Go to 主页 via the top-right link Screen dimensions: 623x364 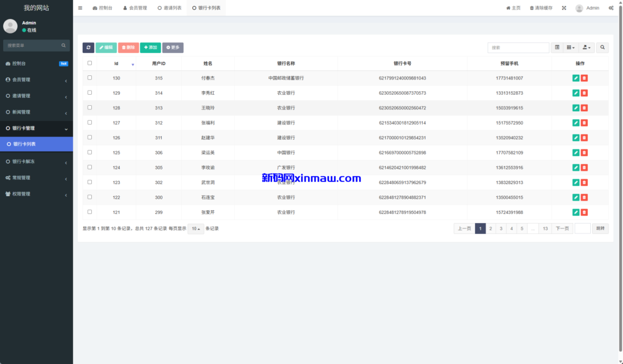(513, 8)
